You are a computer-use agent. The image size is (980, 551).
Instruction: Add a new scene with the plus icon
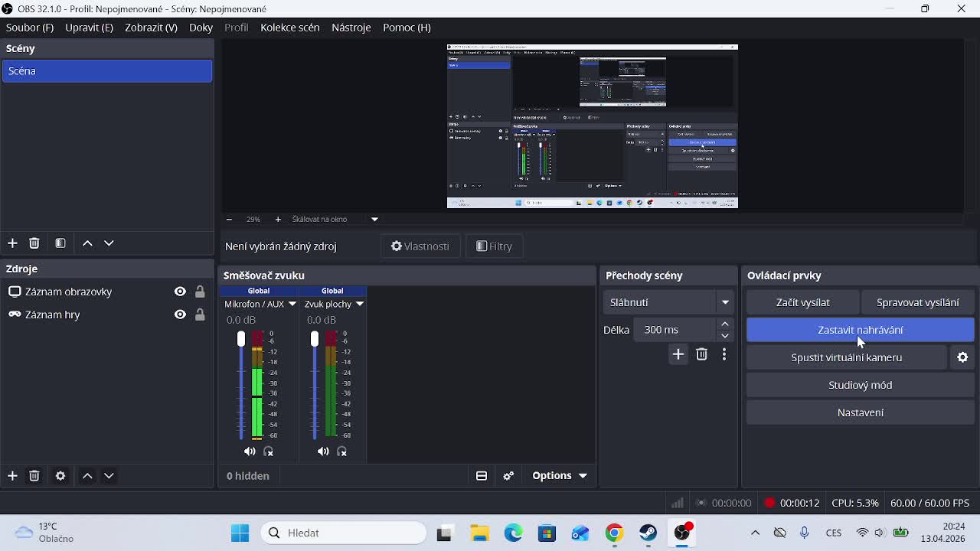(12, 243)
